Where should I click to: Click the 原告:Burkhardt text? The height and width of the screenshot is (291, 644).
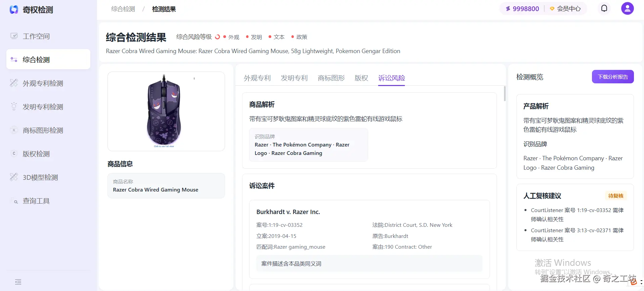[390, 236]
